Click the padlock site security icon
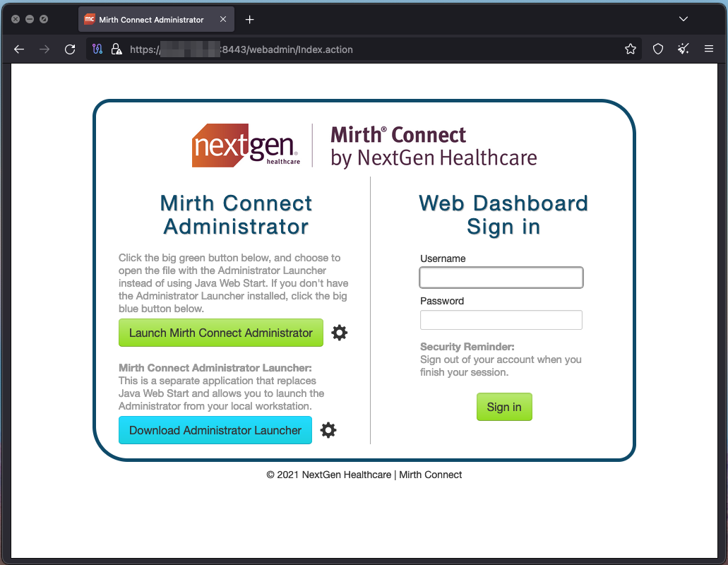 point(117,49)
